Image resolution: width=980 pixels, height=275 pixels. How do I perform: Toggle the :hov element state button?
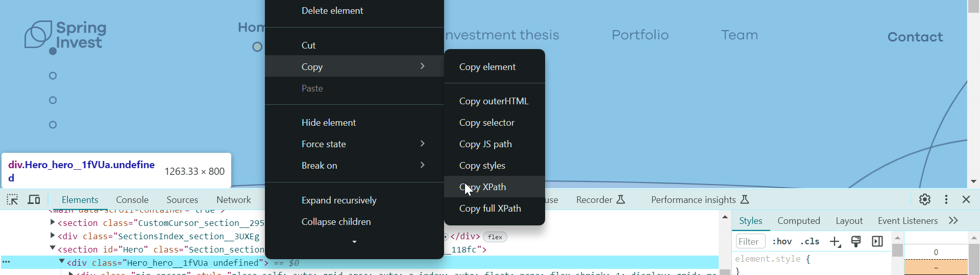(x=782, y=241)
